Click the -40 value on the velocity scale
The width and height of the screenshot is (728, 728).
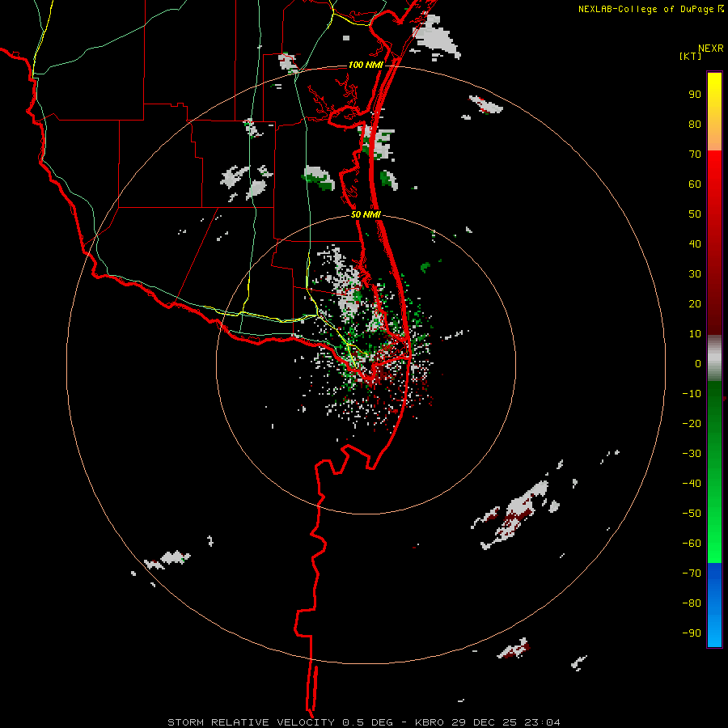click(x=692, y=484)
